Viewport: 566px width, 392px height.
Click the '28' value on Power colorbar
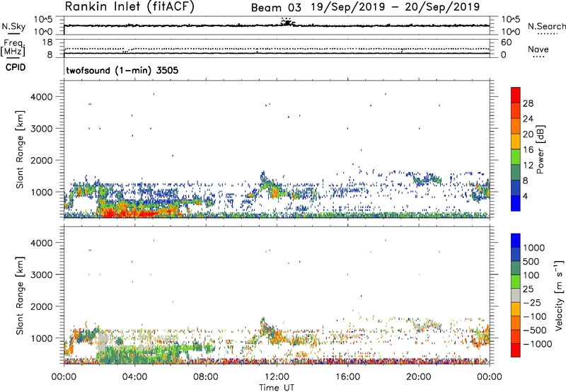[528, 103]
